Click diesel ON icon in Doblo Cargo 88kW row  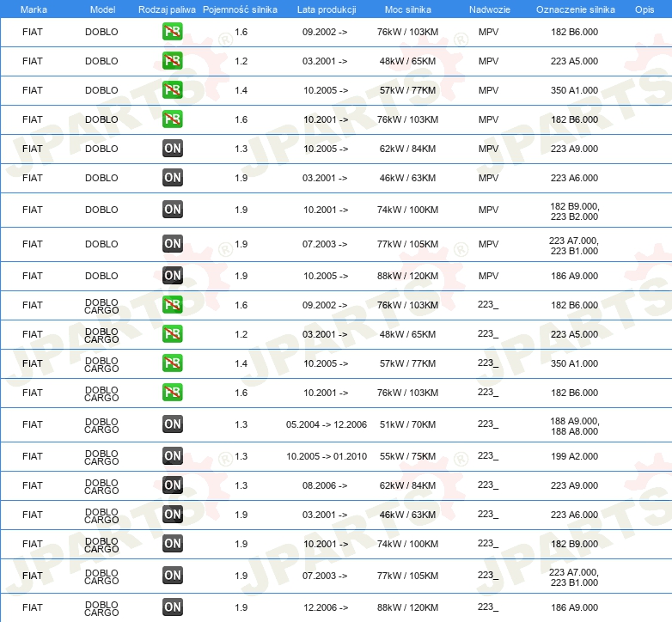[172, 607]
